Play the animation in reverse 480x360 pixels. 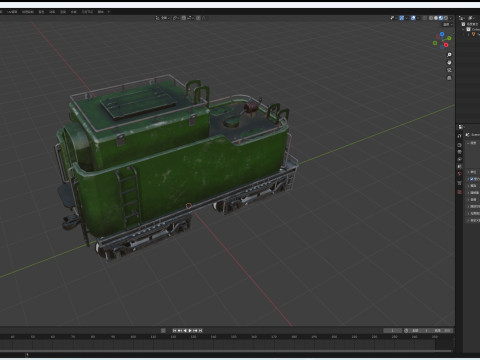click(185, 330)
